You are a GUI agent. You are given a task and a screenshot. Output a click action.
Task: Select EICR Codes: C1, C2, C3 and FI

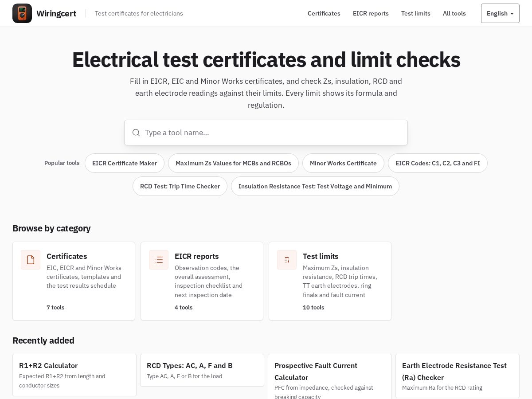438,163
